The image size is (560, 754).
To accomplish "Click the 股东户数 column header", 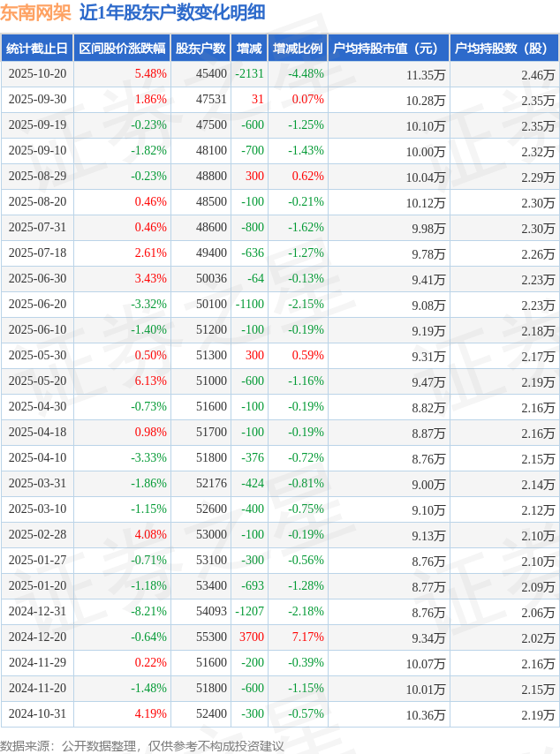I will tap(201, 49).
